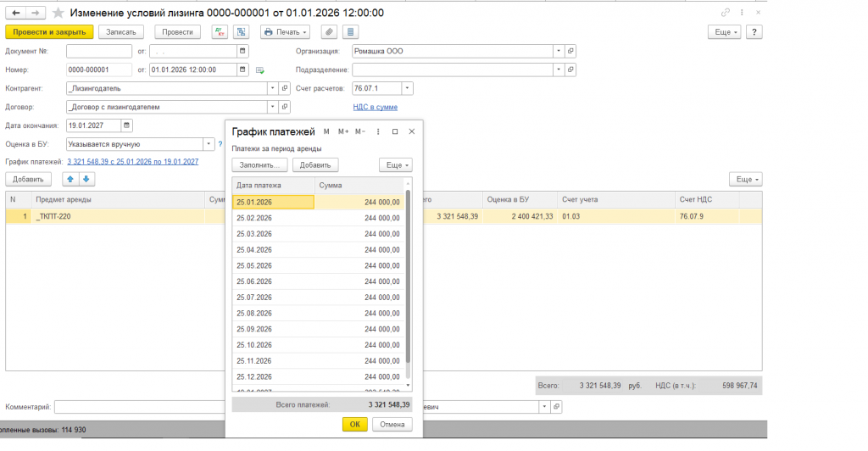Go back with the left arrow button
This screenshot has height=451, width=868.
(x=16, y=13)
